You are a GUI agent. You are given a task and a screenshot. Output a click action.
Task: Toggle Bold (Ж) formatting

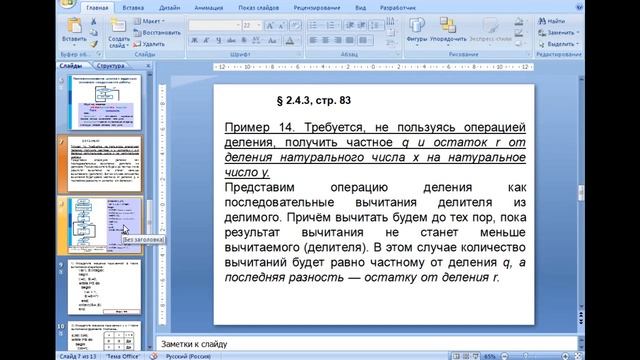coord(195,40)
